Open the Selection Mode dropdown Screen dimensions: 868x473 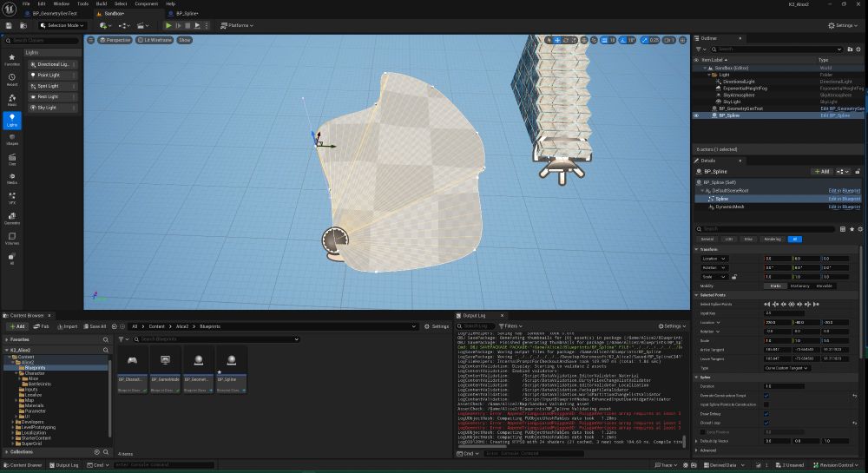pyautogui.click(x=62, y=25)
